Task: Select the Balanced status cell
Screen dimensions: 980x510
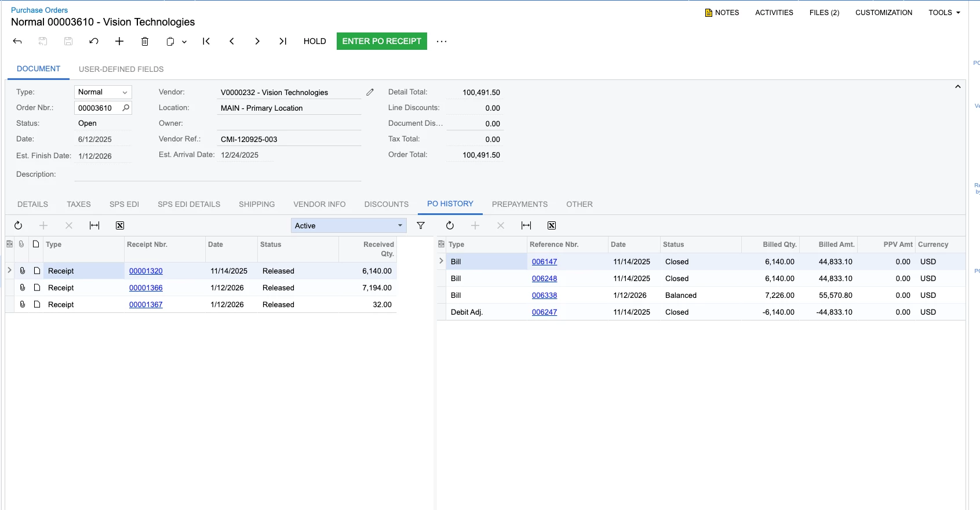Action: pyautogui.click(x=701, y=295)
